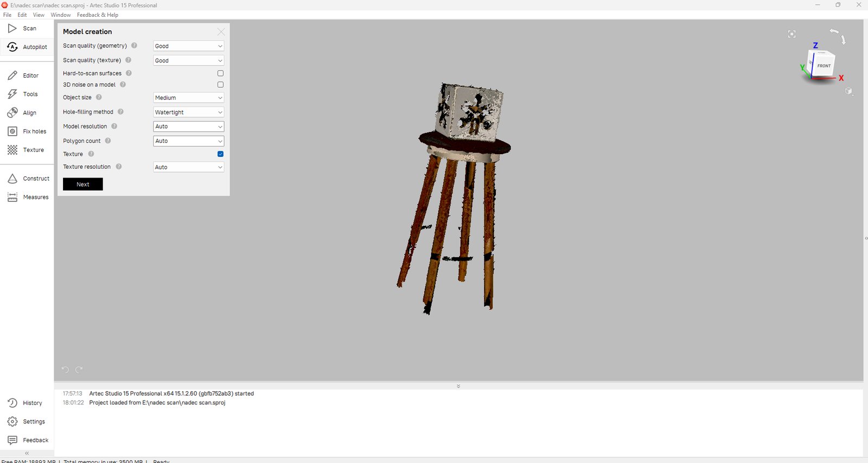Enable Hard-to-scan surfaces checkbox

pos(220,73)
